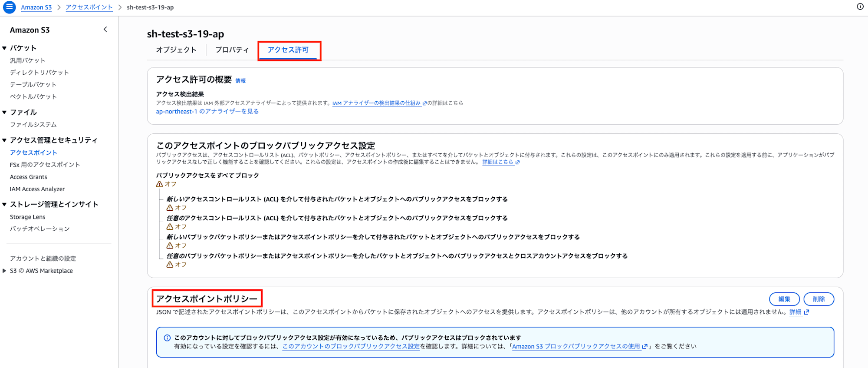Click the 編集 button for access point policy
Image resolution: width=868 pixels, height=368 pixels.
(784, 299)
